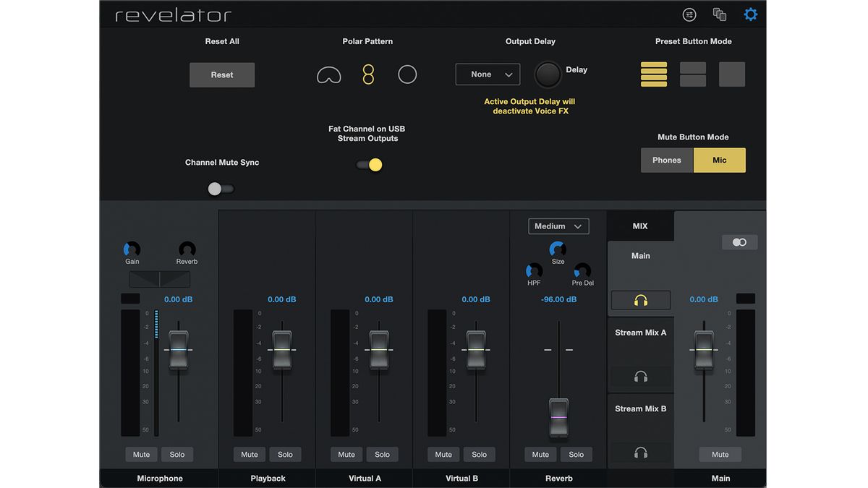Click the Virtual B channel name label
868x488 pixels.
pyautogui.click(x=461, y=479)
